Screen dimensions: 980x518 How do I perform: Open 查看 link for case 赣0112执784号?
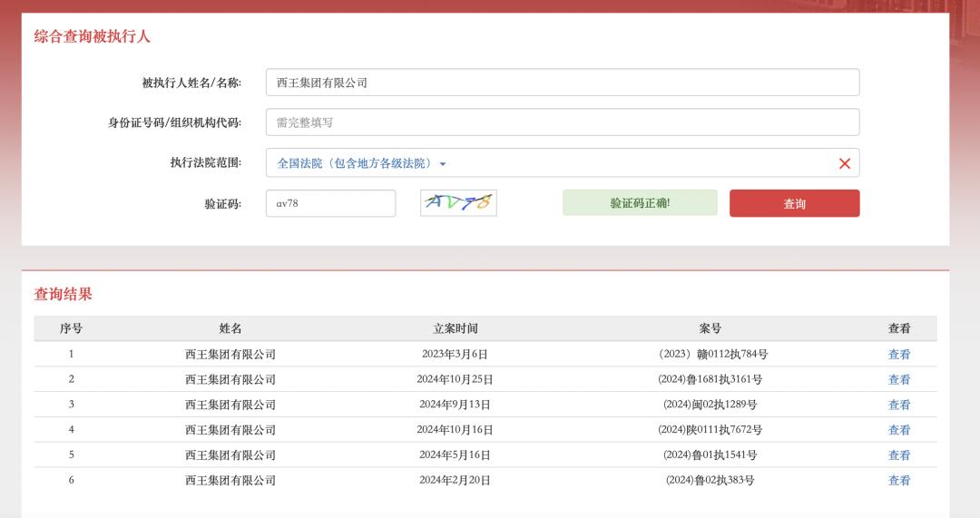pyautogui.click(x=899, y=355)
